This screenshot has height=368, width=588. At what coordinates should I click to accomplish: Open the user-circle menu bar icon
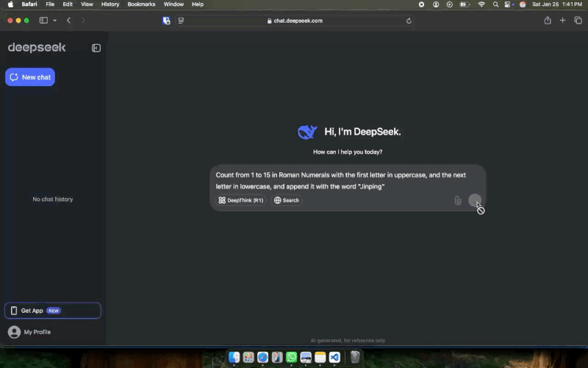point(436,4)
